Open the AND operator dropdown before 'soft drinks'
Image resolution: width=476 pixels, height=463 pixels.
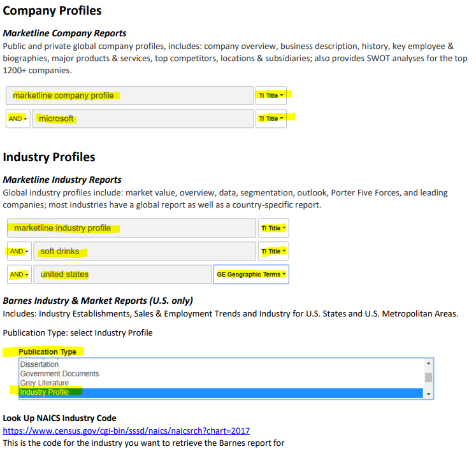pos(19,252)
